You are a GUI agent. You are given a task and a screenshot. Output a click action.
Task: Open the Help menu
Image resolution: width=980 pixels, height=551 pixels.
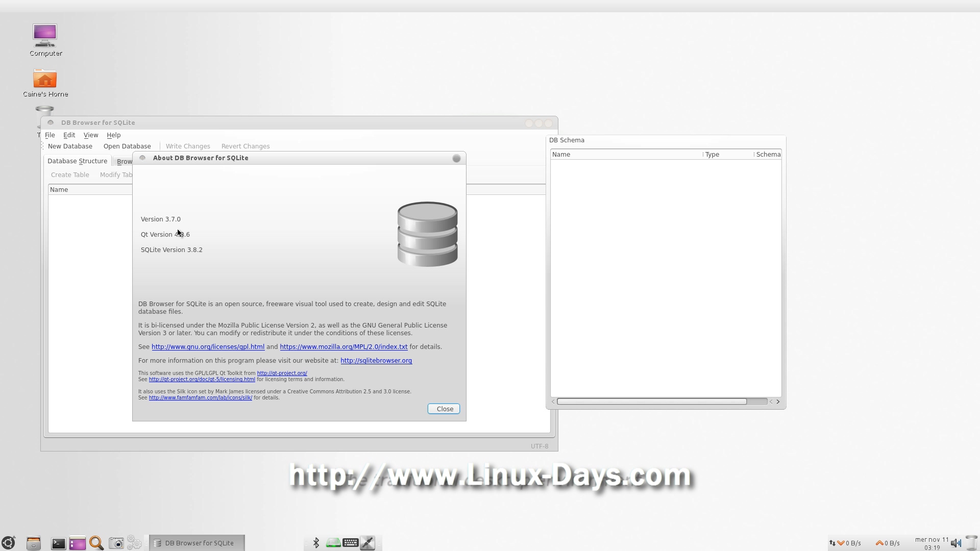[114, 135]
